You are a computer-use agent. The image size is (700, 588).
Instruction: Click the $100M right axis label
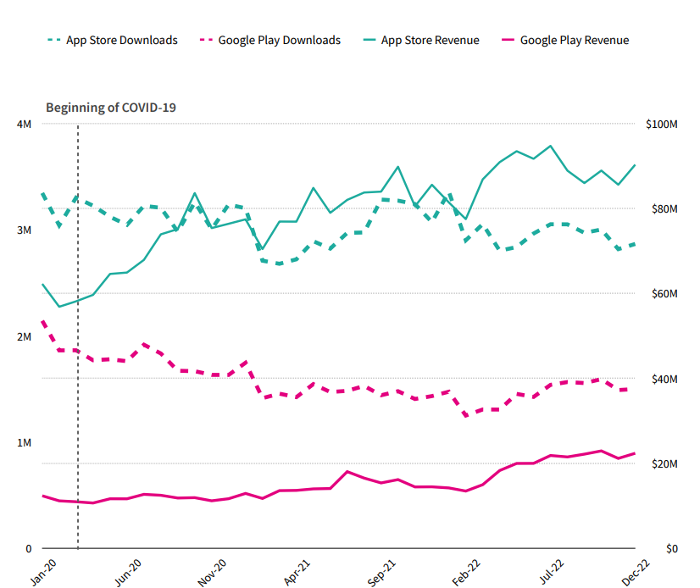[x=661, y=125]
